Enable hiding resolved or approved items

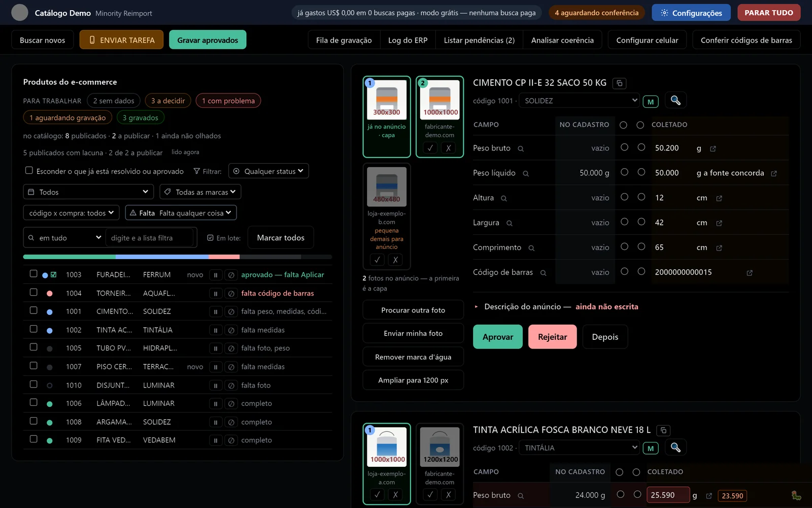click(29, 171)
